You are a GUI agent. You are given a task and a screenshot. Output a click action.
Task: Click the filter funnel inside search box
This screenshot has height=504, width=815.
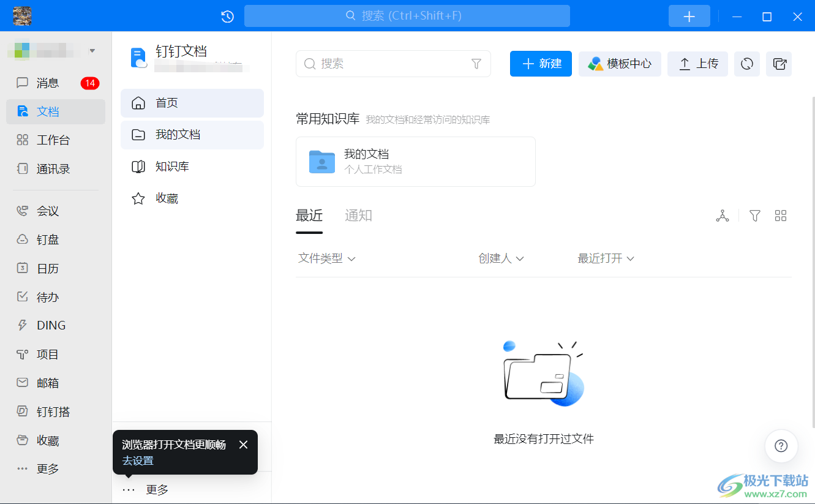(476, 64)
